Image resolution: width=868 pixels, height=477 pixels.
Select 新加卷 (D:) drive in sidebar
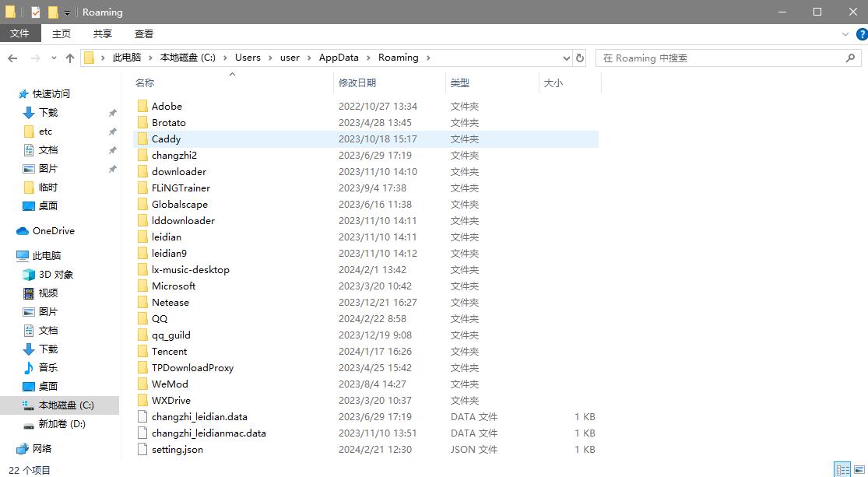(x=61, y=424)
